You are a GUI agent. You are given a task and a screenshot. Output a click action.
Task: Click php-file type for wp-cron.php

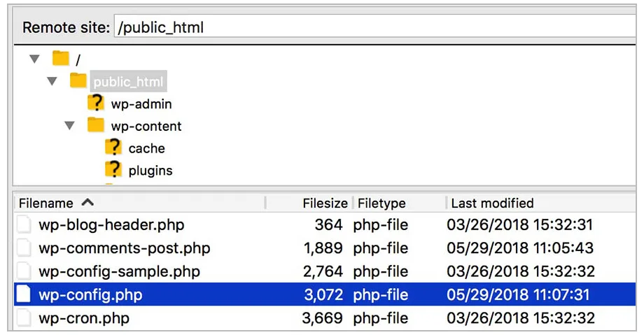pyautogui.click(x=381, y=318)
